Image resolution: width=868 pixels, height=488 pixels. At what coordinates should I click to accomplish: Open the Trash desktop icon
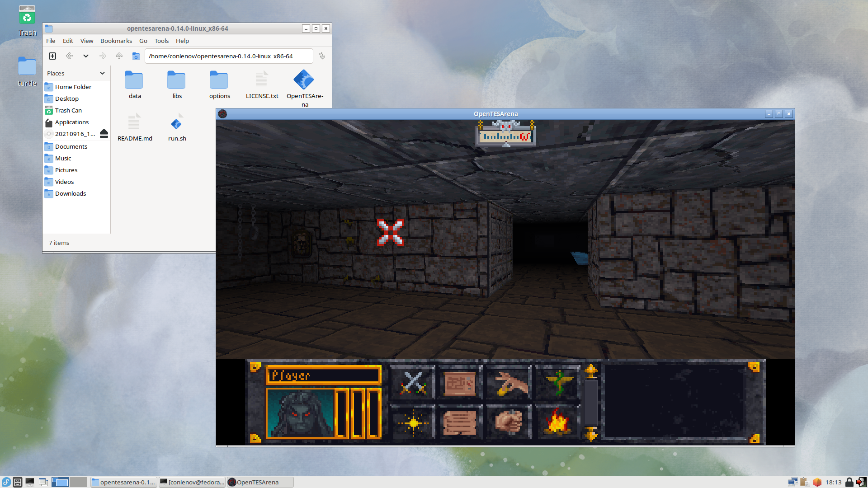[x=27, y=21]
